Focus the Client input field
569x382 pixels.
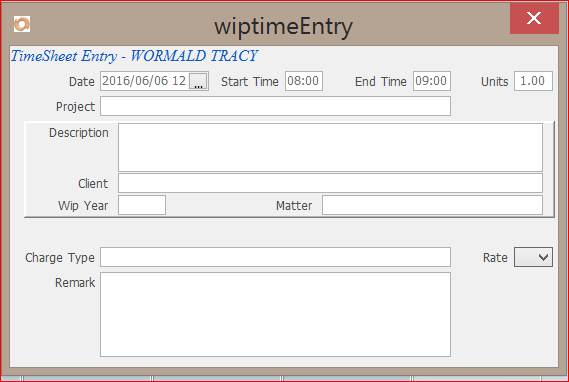[x=330, y=183]
